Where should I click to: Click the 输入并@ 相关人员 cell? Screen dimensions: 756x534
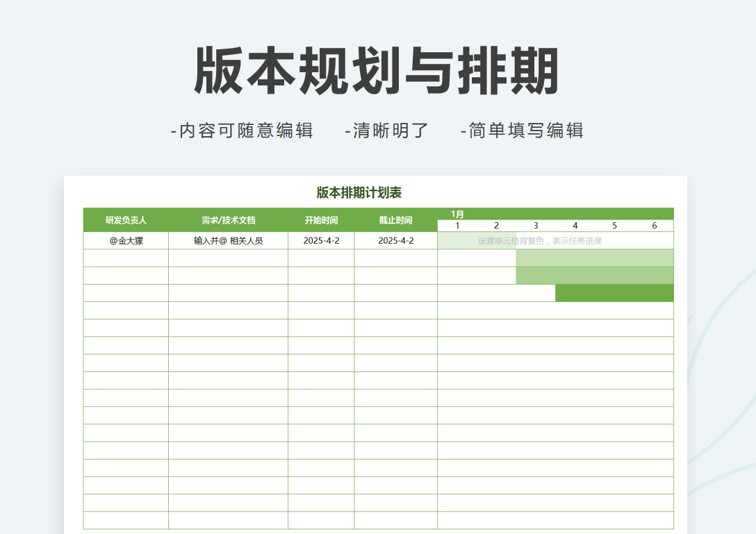[228, 241]
